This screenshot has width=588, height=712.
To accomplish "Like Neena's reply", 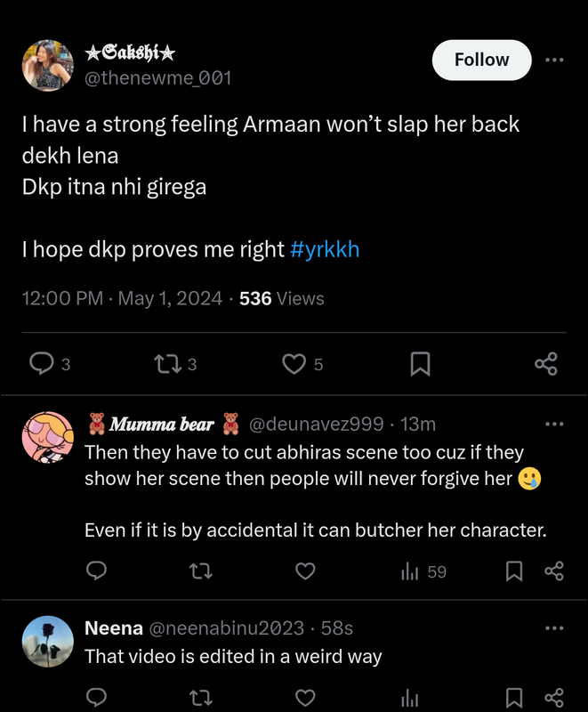I will tap(305, 697).
